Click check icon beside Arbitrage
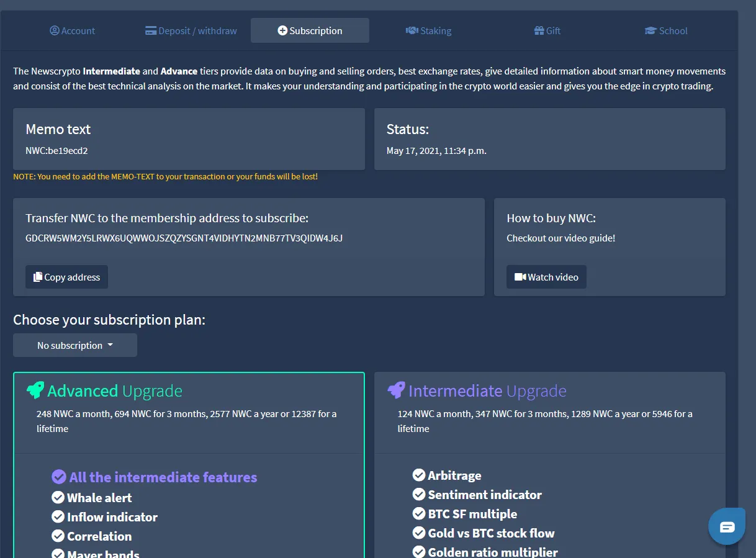This screenshot has width=756, height=558. (419, 475)
